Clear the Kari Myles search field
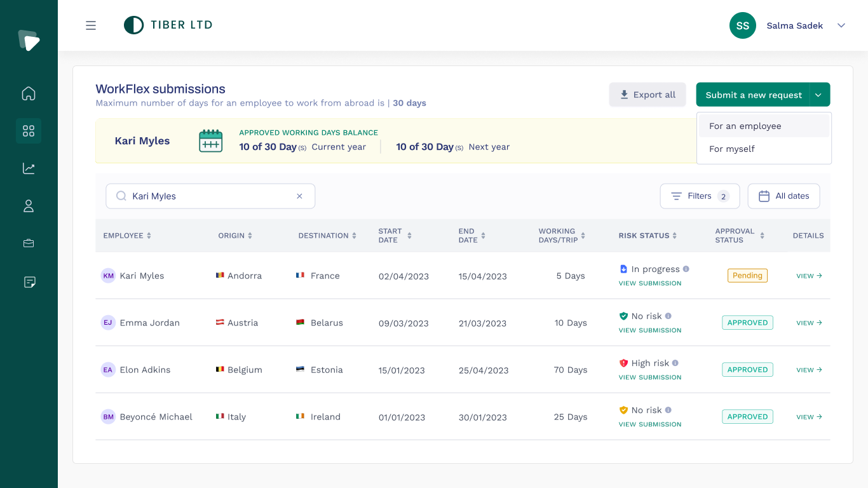This screenshot has width=868, height=488. click(x=299, y=196)
